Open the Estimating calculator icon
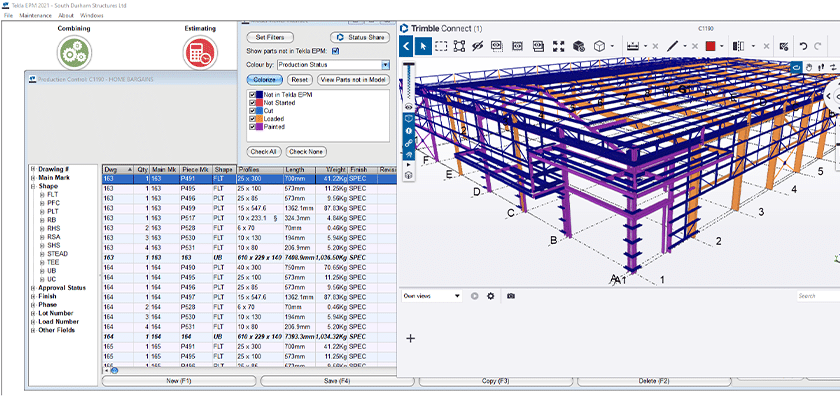Image resolution: width=840 pixels, height=400 pixels. point(200,52)
